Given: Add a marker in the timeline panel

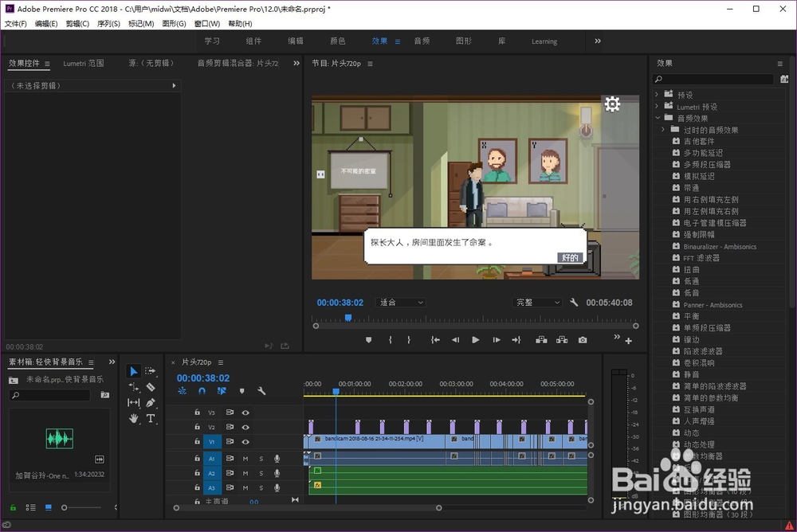Looking at the screenshot, I should [242, 391].
